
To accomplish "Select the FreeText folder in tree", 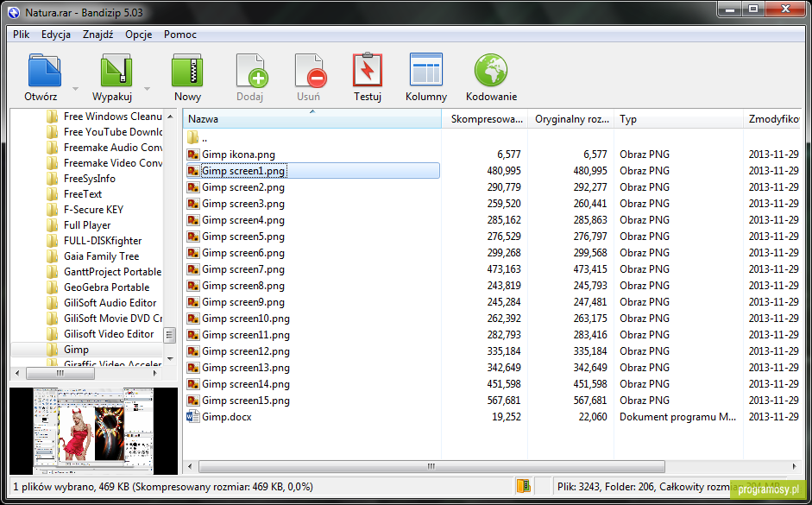I will pyautogui.click(x=83, y=193).
